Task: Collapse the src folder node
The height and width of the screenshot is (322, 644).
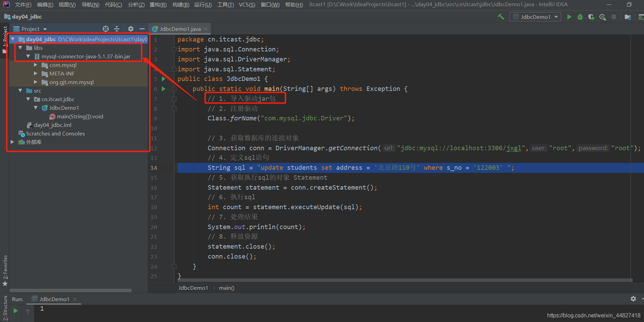Action: (20, 91)
